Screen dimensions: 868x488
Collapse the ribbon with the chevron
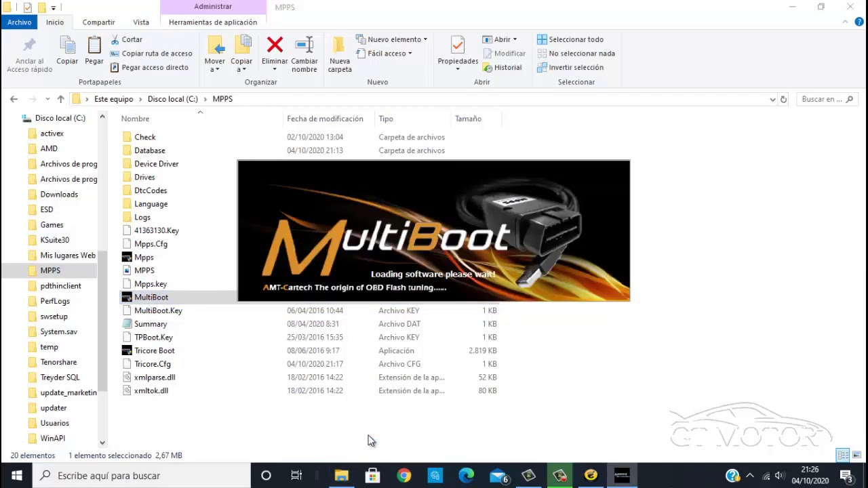pyautogui.click(x=846, y=22)
